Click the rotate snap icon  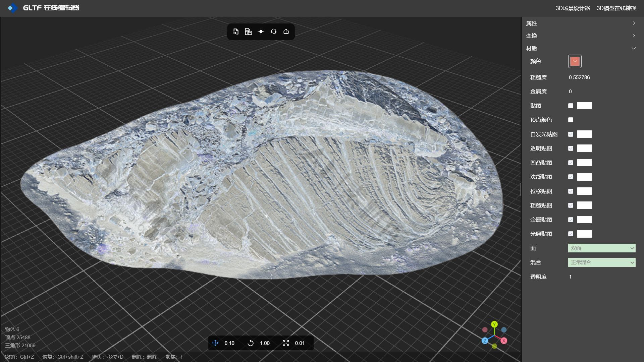point(251,343)
